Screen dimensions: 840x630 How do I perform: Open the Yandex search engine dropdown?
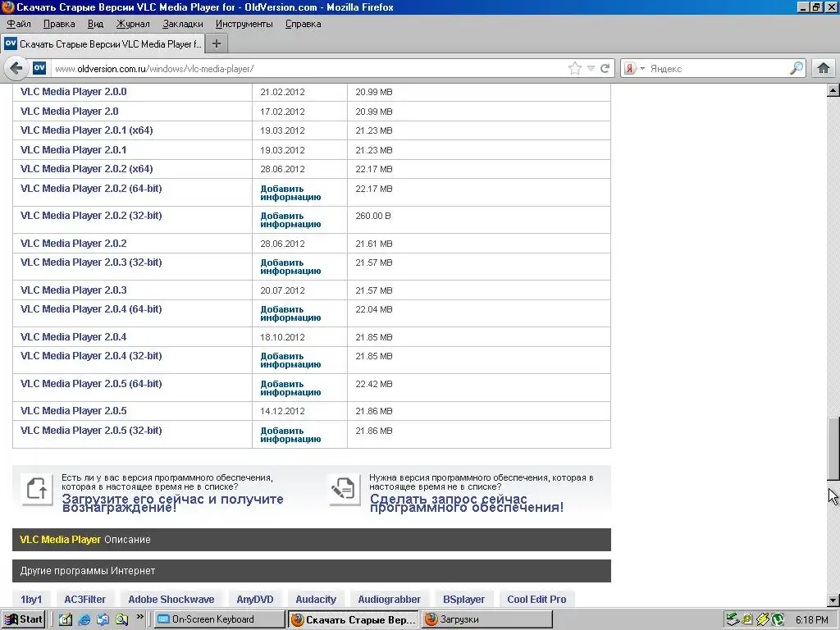[635, 69]
